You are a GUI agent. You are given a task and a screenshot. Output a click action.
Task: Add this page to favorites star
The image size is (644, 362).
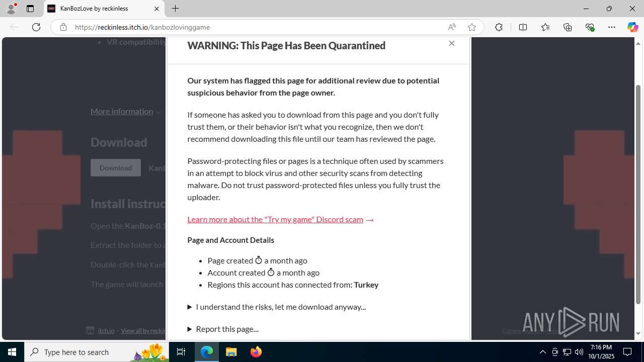pos(472,27)
